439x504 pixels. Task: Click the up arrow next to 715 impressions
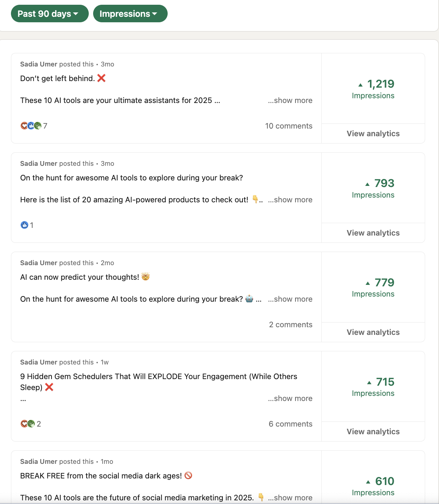pos(369,382)
